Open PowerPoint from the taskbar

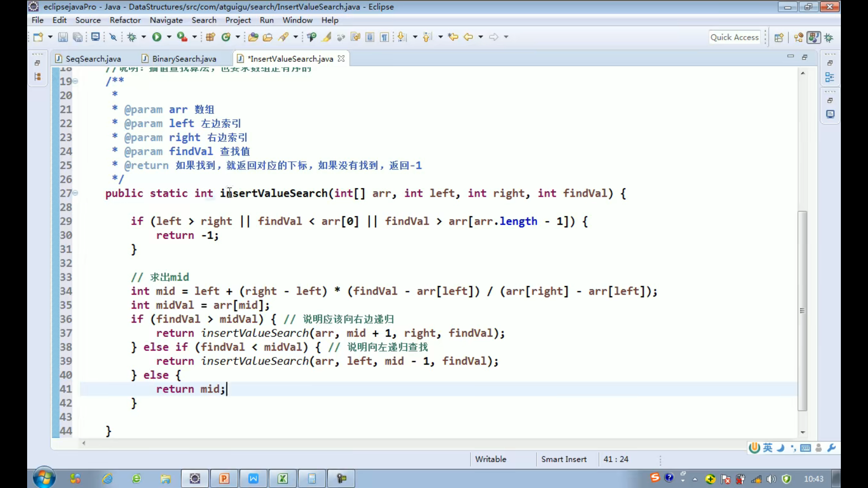(x=224, y=479)
